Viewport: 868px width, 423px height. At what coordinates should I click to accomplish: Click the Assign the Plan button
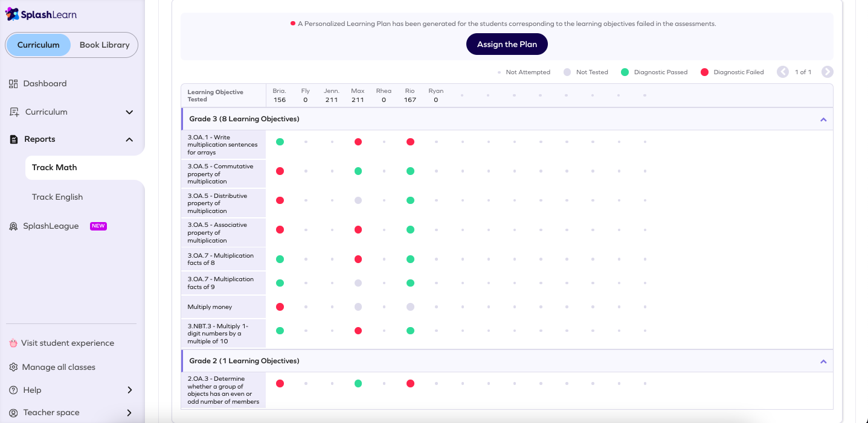(x=507, y=44)
